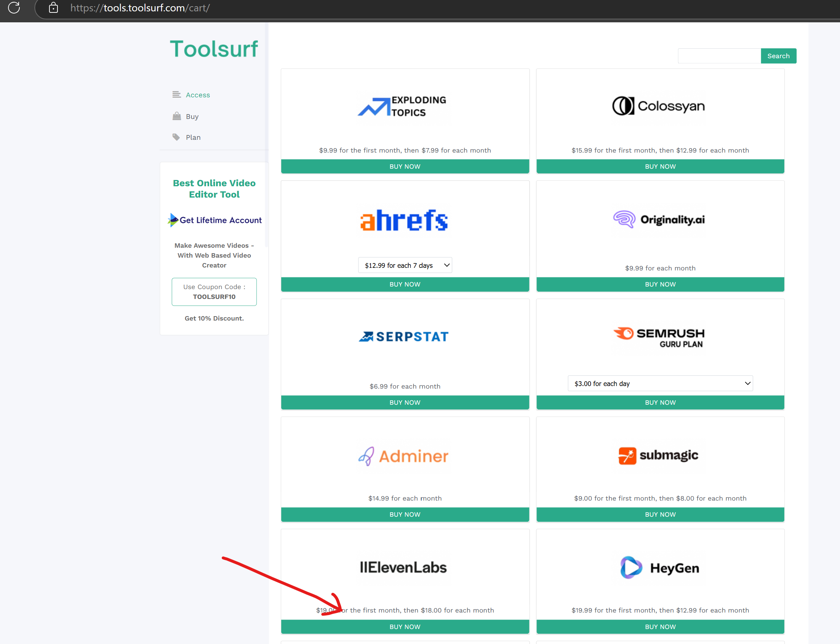Open the Buy menu item

[x=192, y=116]
